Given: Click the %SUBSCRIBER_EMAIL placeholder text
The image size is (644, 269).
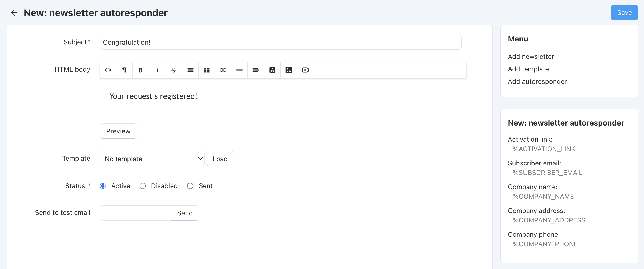Looking at the screenshot, I should coord(548,173).
